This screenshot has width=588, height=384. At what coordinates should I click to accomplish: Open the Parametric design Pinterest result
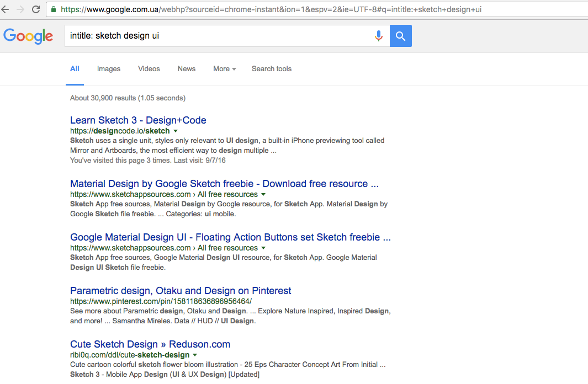pyautogui.click(x=181, y=291)
